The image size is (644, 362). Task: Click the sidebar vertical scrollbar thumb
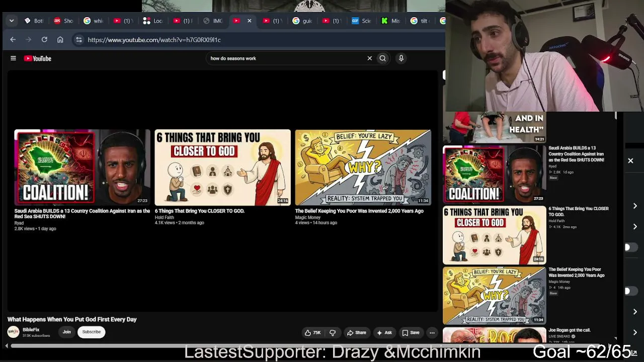pos(616,116)
